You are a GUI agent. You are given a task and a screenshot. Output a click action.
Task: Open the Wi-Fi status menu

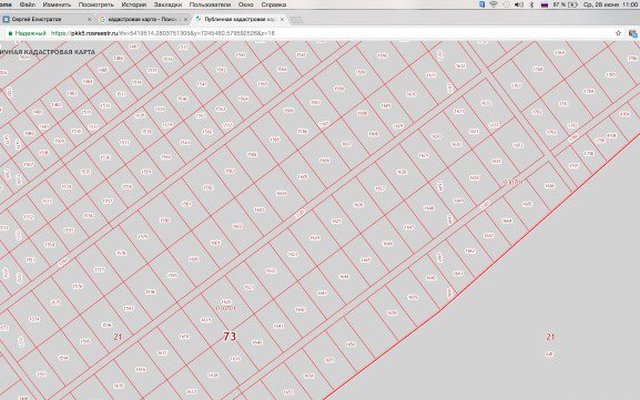[x=493, y=5]
